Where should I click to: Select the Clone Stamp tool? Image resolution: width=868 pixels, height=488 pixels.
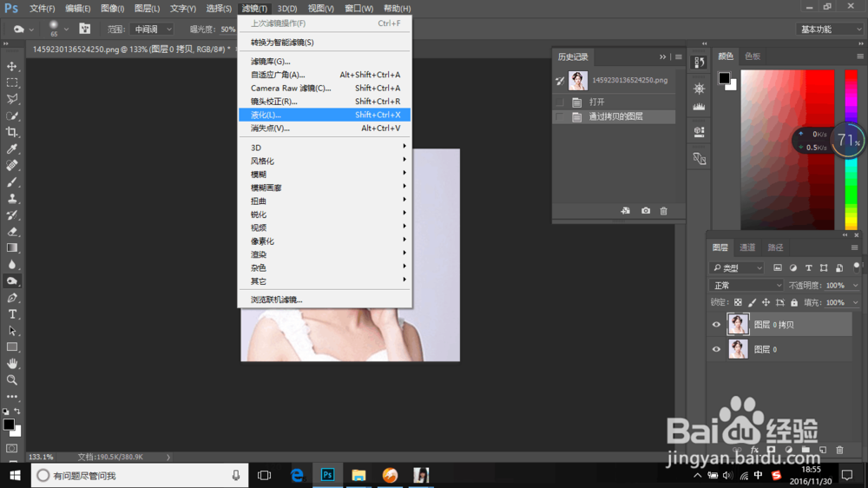(11, 198)
